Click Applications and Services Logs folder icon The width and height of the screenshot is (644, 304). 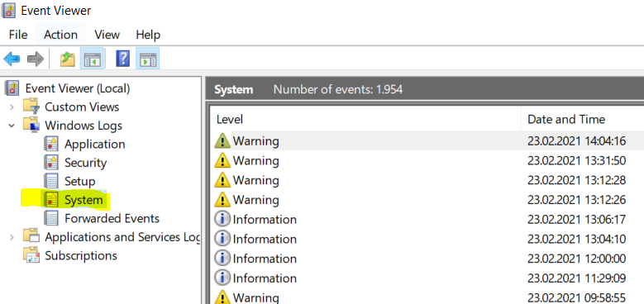tap(31, 236)
